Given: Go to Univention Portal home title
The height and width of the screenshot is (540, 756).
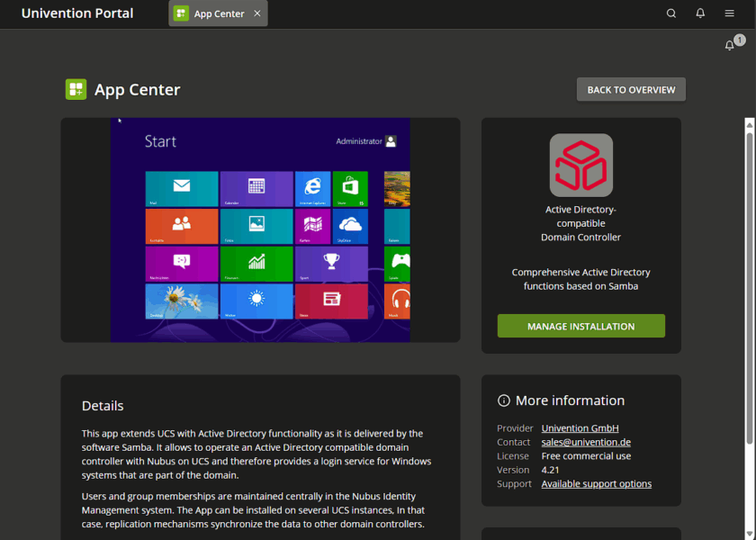Looking at the screenshot, I should click(x=77, y=13).
